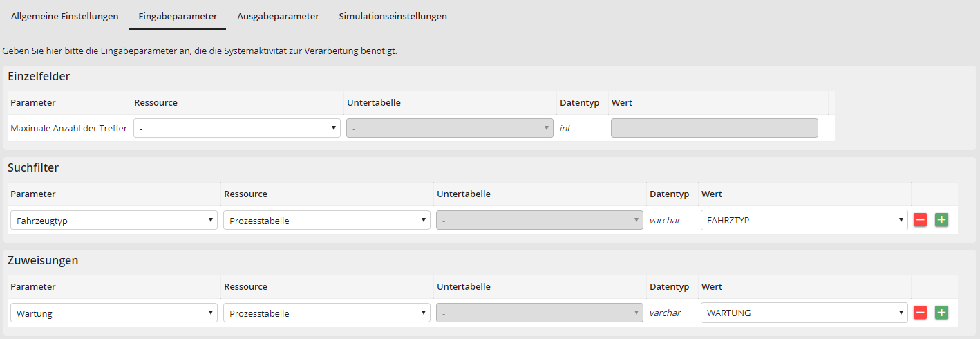Open the FAHRZTYP Wert dropdown

tap(803, 220)
